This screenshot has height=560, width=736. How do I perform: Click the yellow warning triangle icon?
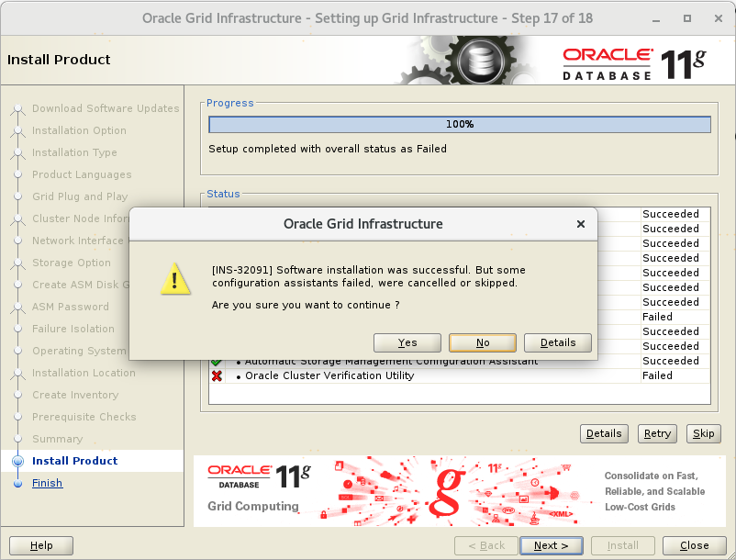(175, 277)
